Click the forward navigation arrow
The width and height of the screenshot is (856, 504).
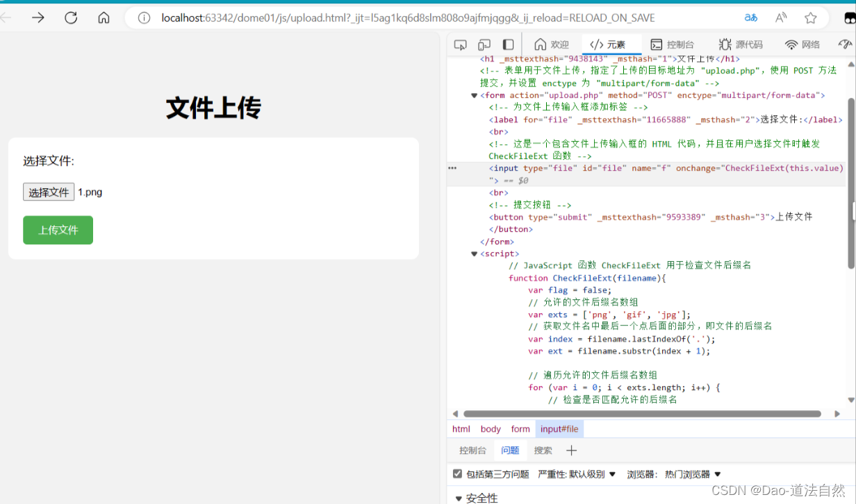(x=38, y=18)
